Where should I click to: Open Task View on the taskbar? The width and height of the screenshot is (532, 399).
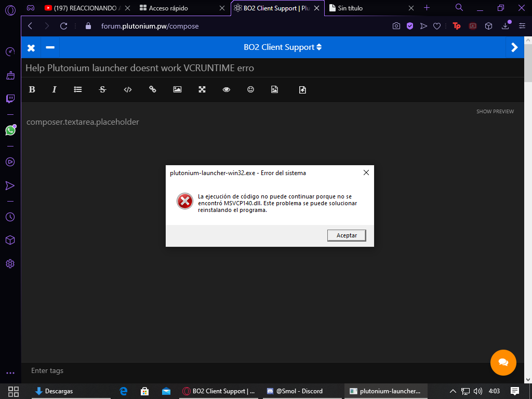(x=13, y=391)
